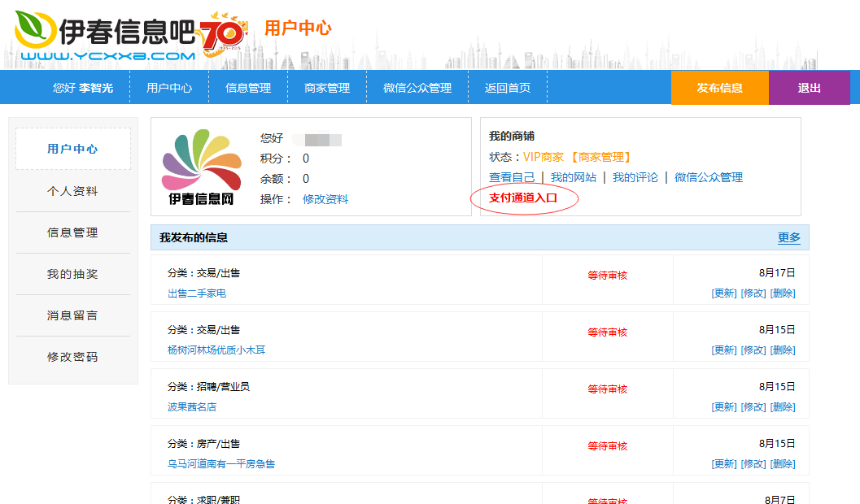
Task: Choose 修改密码 in the sidebar
Action: click(72, 357)
